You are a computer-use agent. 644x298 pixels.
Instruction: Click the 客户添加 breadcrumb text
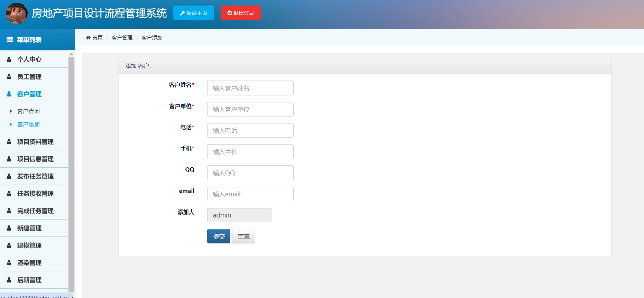152,37
